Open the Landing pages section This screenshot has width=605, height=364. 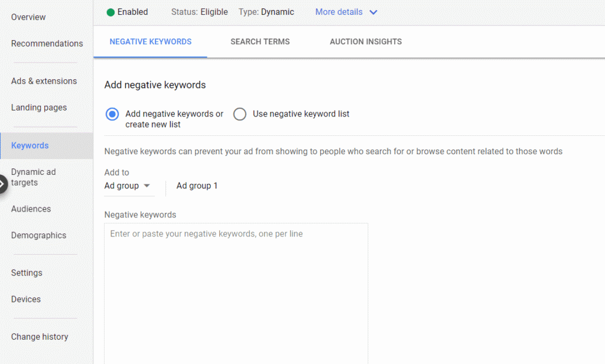[39, 108]
